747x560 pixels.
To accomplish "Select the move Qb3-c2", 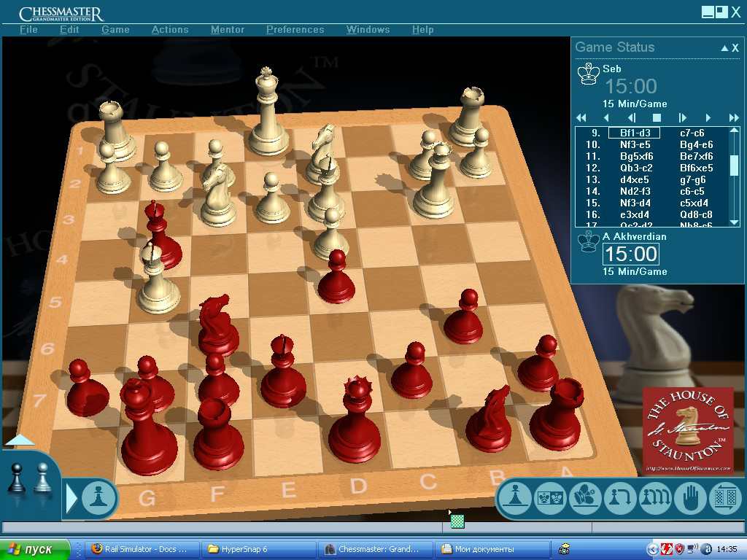I will point(636,168).
